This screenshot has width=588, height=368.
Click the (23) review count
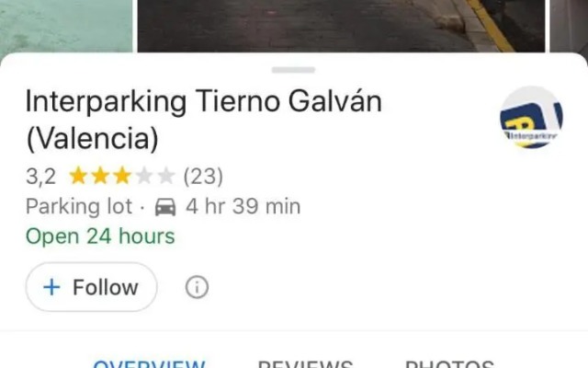(x=203, y=177)
